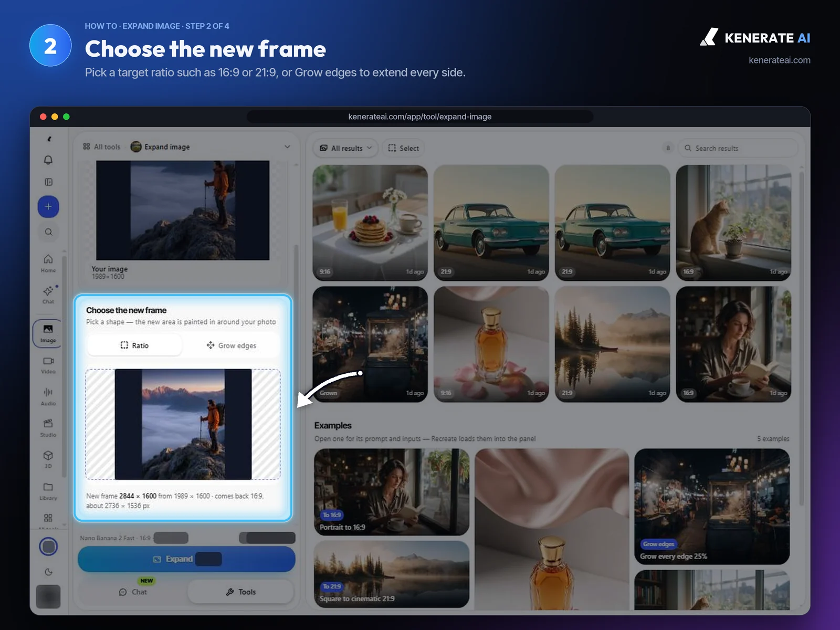Open the perfume bottle 9:16 result
This screenshot has width=840, height=630.
pos(491,344)
